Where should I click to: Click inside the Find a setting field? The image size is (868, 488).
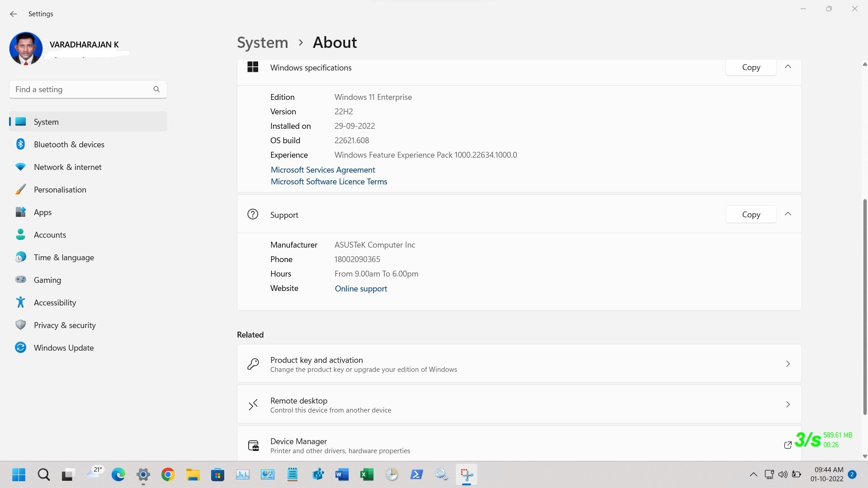(81, 89)
